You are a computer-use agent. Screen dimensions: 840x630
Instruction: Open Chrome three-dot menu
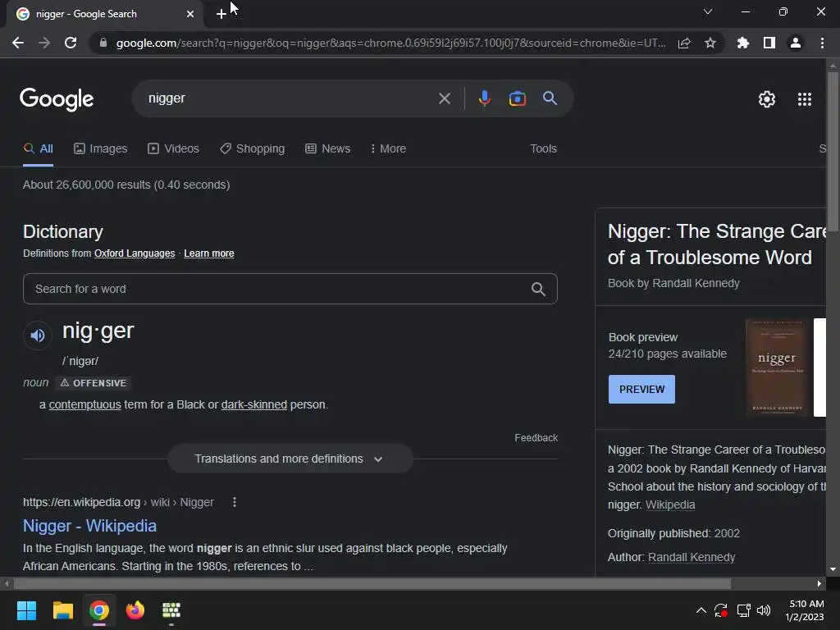click(822, 43)
